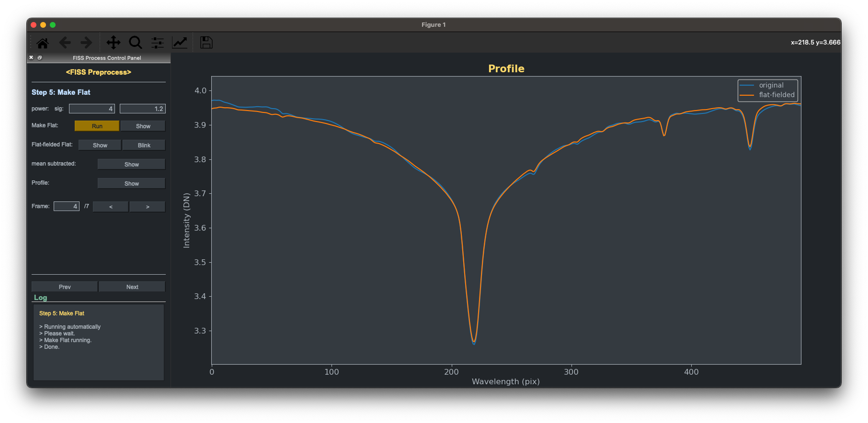The image size is (868, 423).
Task: Click Show next to Make Flat Run
Action: tap(143, 126)
